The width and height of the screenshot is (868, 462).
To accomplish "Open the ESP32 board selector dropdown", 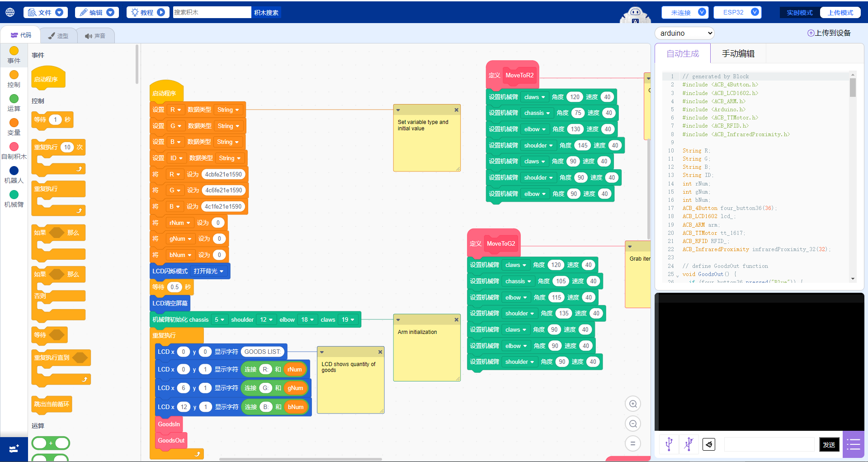I will coord(737,12).
